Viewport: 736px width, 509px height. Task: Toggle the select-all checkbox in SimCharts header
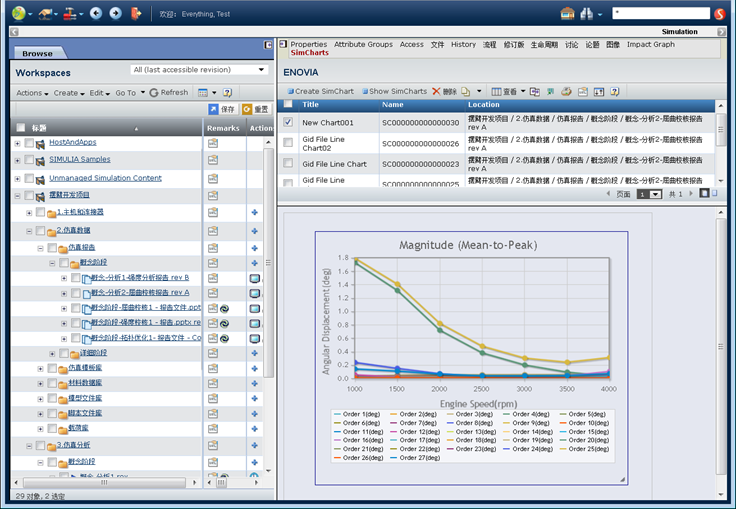pyautogui.click(x=288, y=104)
